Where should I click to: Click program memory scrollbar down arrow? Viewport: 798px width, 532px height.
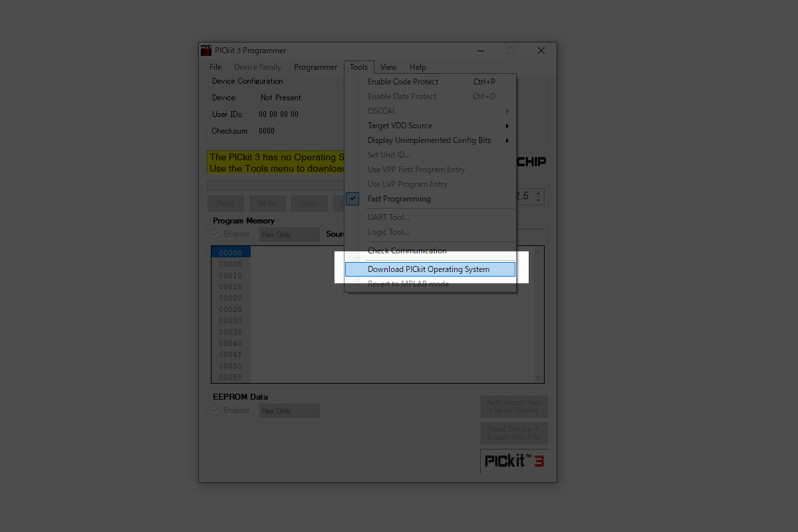[x=539, y=378]
